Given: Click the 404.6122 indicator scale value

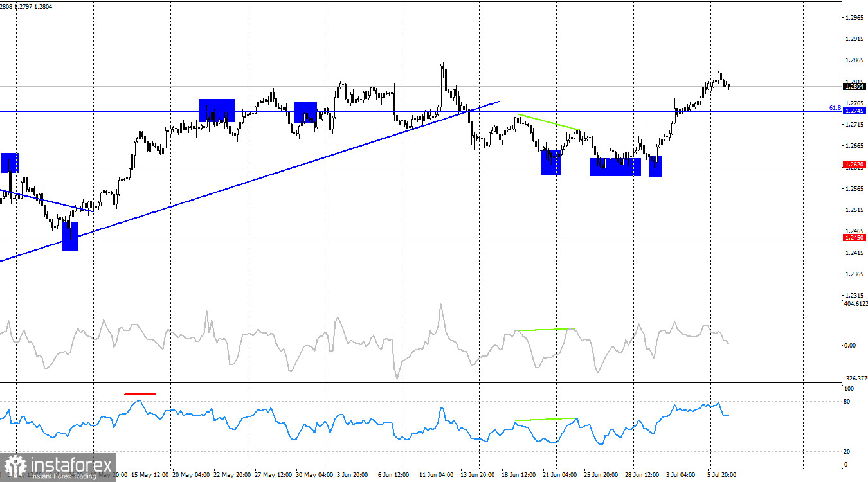Looking at the screenshot, I should point(856,305).
